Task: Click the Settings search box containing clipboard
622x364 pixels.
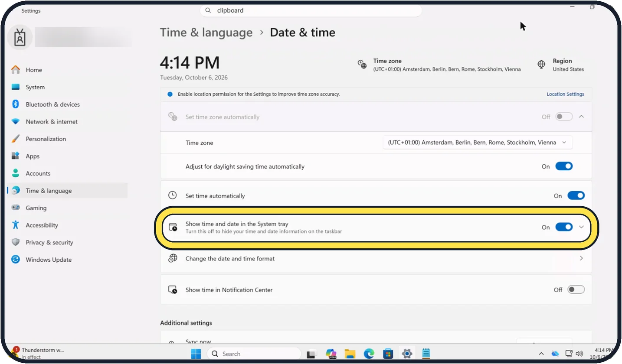Action: pos(311,10)
